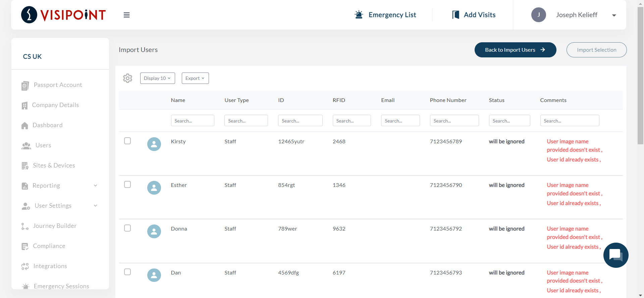Viewport: 644px width, 298px height.
Task: Click Dan's profile avatar
Action: [154, 275]
